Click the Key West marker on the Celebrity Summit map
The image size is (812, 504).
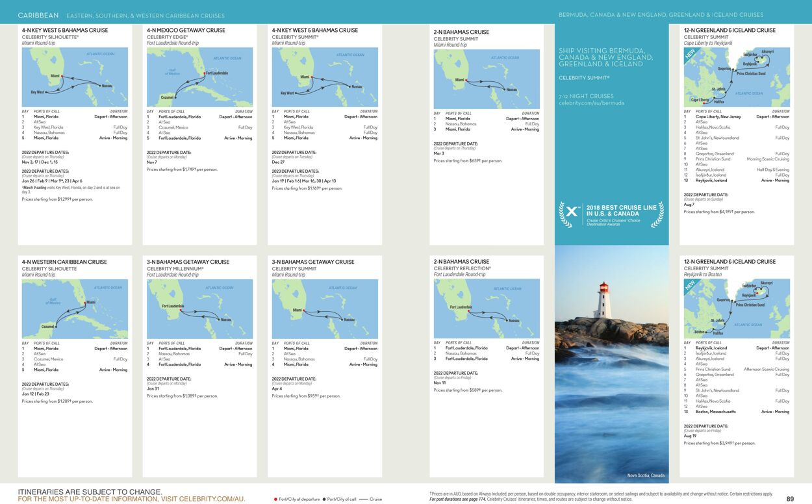[296, 93]
